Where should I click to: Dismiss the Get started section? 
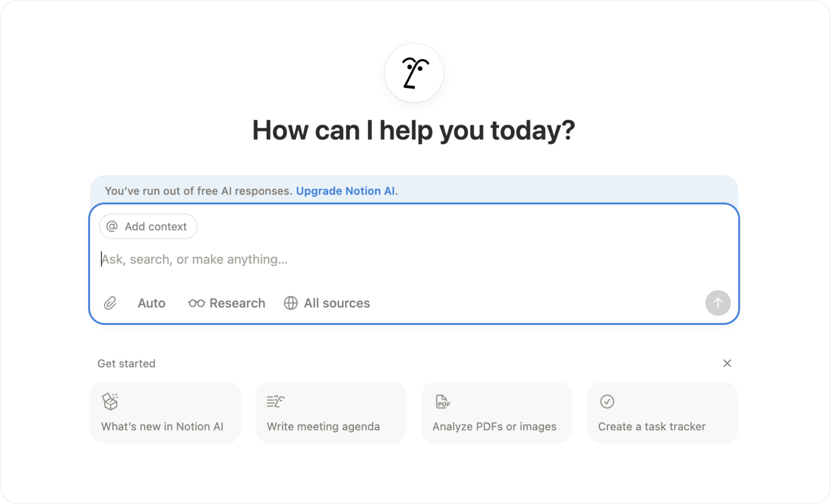(x=727, y=363)
